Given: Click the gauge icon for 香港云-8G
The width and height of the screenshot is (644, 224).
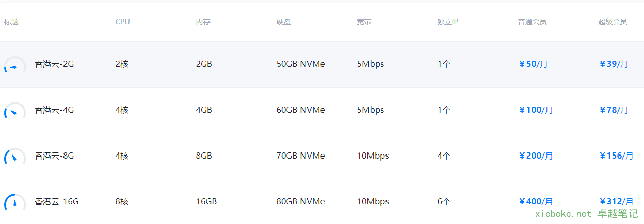Looking at the screenshot, I should (x=14, y=157).
